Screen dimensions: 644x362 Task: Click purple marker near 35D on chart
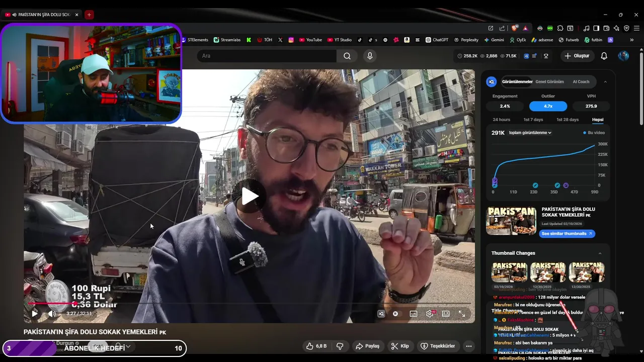tap(566, 186)
